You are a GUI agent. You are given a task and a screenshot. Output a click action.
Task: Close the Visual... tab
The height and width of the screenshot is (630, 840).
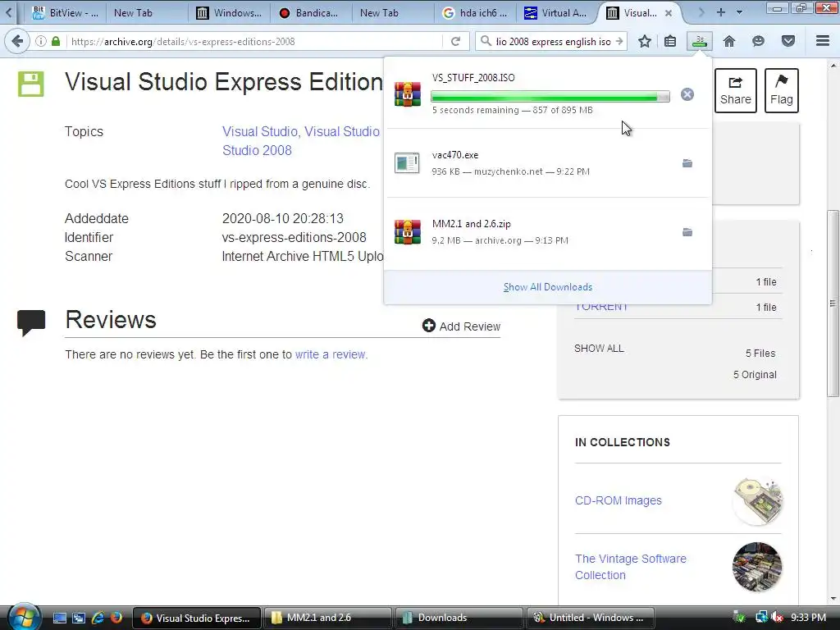pos(669,13)
